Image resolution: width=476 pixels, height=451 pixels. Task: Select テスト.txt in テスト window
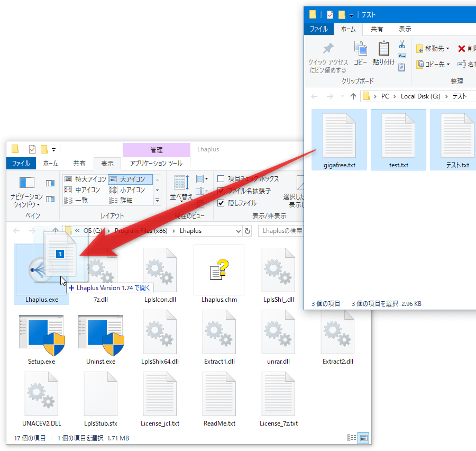click(x=454, y=140)
